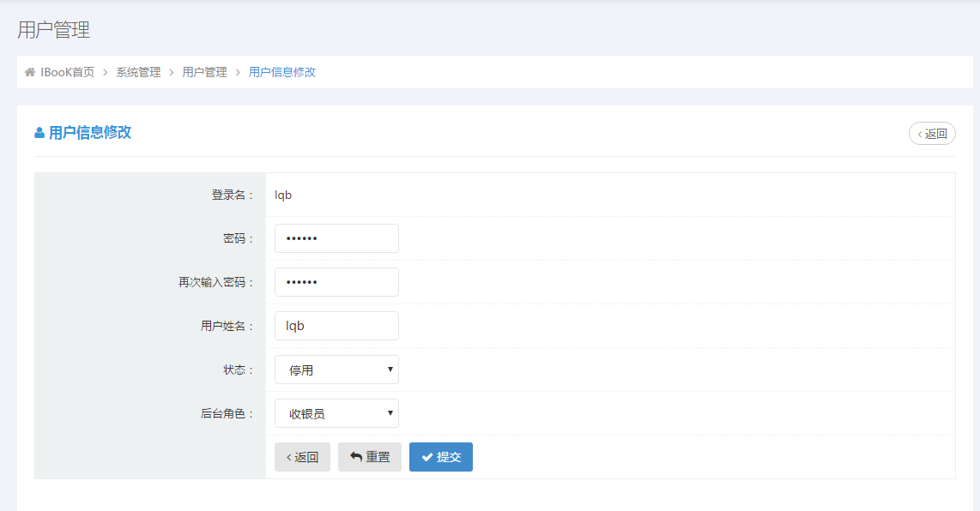The image size is (980, 511).
Task: Click the breadcrumb arrow after IBooK首页
Action: pyautogui.click(x=106, y=72)
